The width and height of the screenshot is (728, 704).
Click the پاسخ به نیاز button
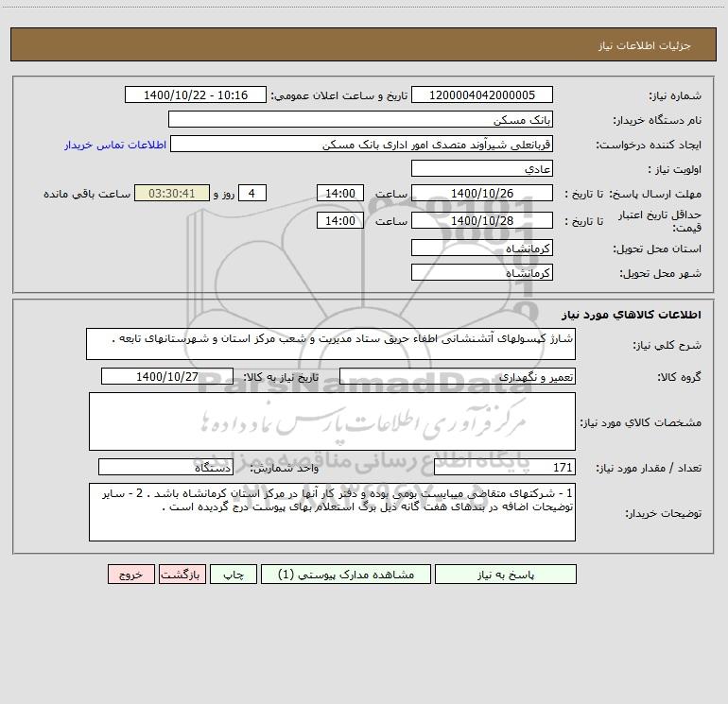(505, 574)
